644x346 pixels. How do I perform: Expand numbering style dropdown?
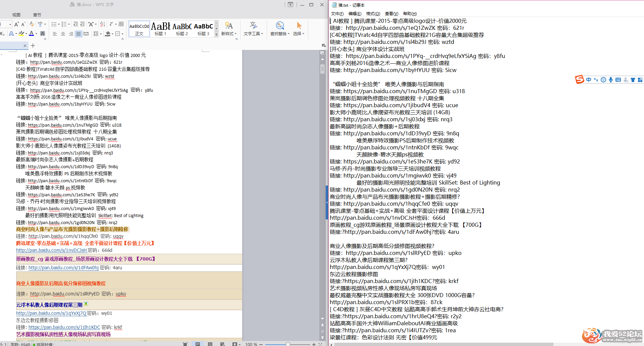[69, 24]
